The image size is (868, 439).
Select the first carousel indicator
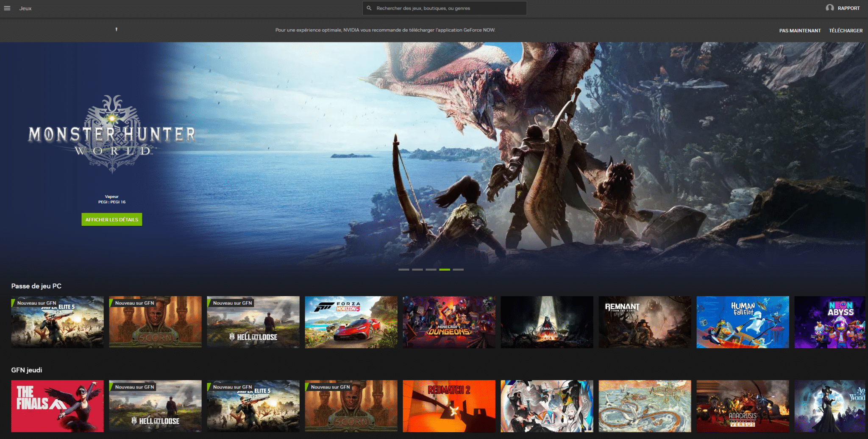coord(404,270)
